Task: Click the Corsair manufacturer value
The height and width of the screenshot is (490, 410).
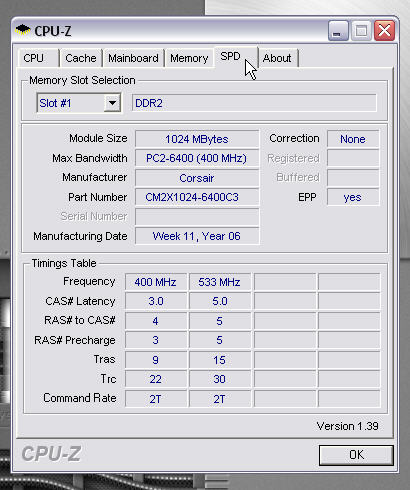Action: tap(197, 178)
